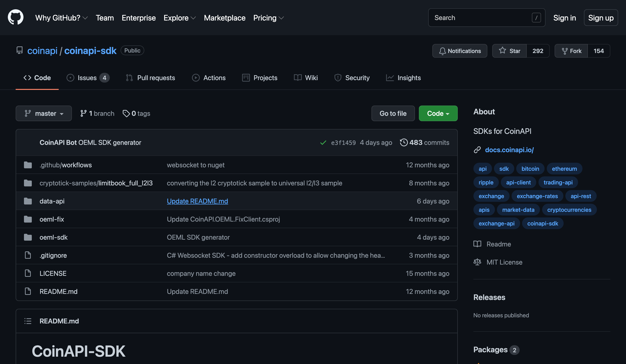Expand the green Code dropdown
Screen dimensions: 626x364
pos(438,113)
